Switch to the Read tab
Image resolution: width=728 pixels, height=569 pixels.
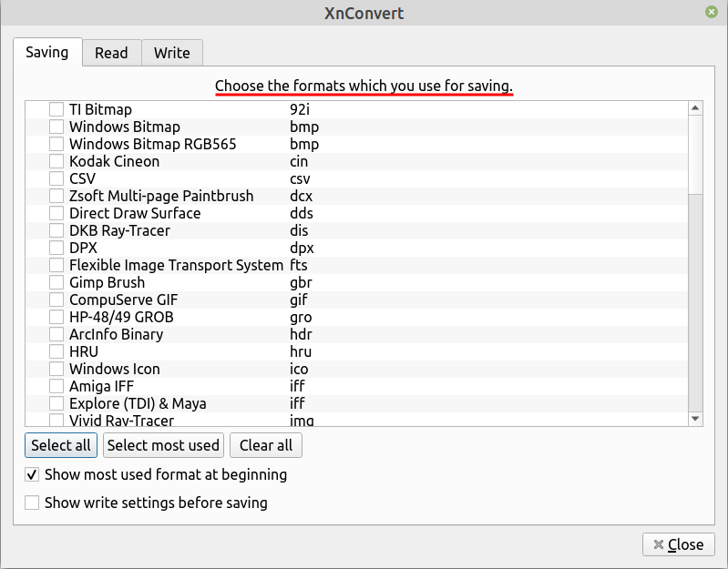click(111, 53)
